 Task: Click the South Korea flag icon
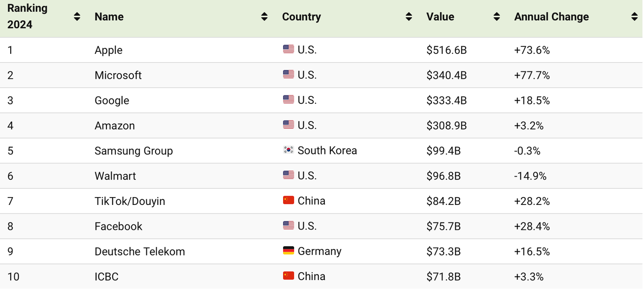(288, 150)
